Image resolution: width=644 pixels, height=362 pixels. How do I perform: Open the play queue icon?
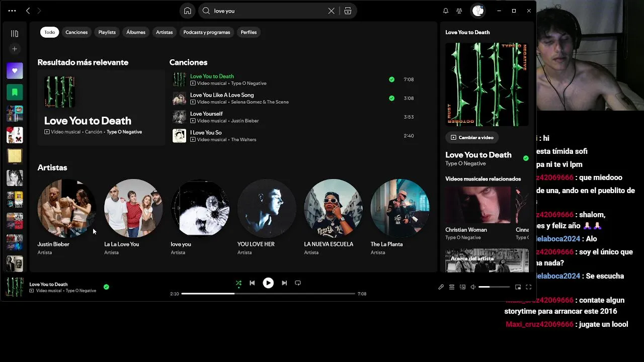point(452,287)
